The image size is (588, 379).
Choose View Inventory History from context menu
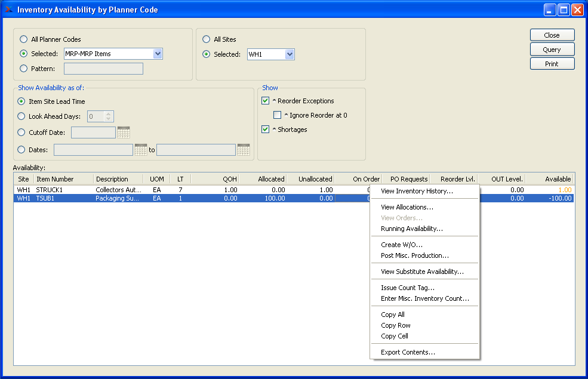[417, 191]
